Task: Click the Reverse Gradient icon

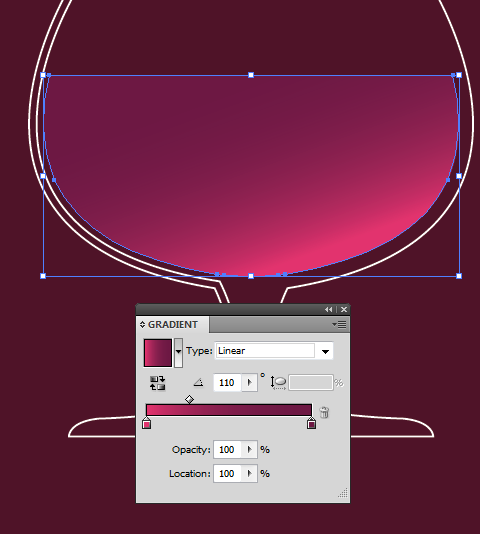Action: 157,383
